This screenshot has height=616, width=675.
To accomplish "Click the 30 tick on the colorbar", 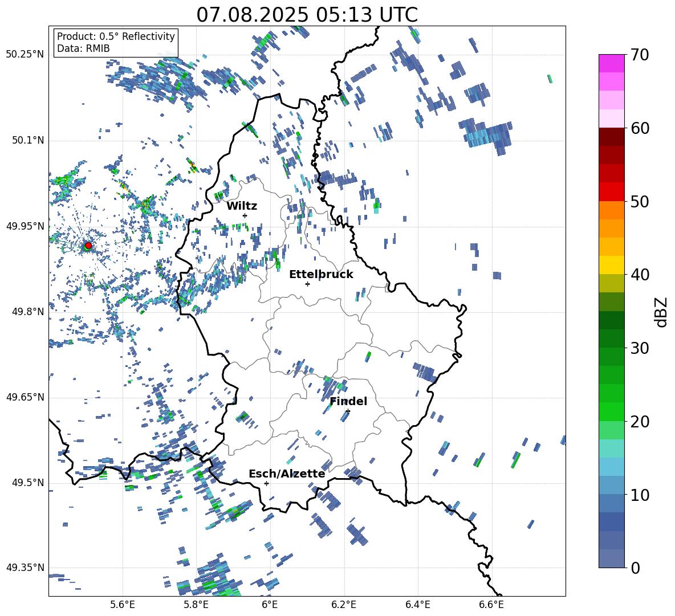I will 640,348.
